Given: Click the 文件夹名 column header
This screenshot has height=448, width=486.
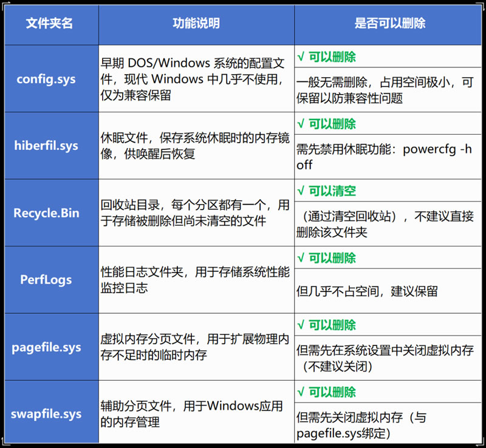Looking at the screenshot, I should [x=50, y=23].
